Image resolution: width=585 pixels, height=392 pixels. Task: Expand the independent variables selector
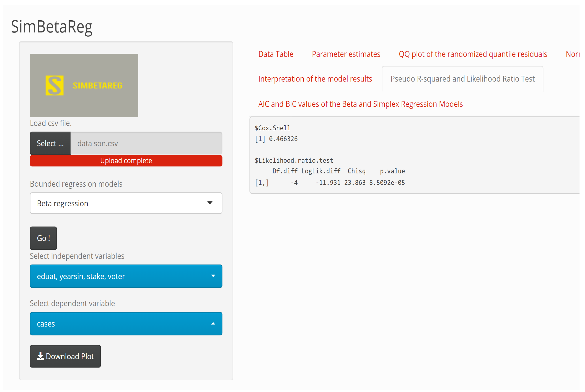pyautogui.click(x=126, y=276)
